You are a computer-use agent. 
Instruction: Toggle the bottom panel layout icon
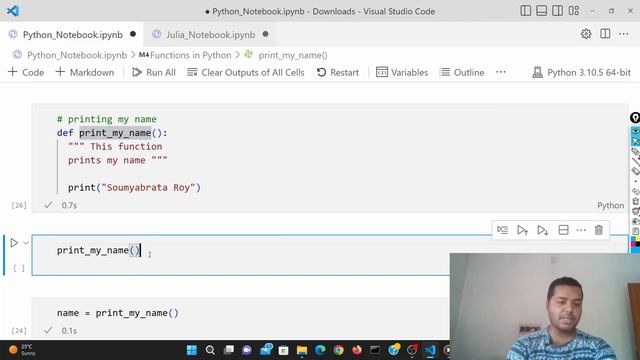tap(542, 11)
